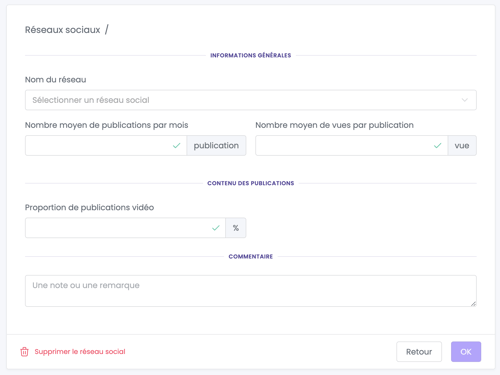Open the 'Sélectionner un réseau social' dropdown

251,100
